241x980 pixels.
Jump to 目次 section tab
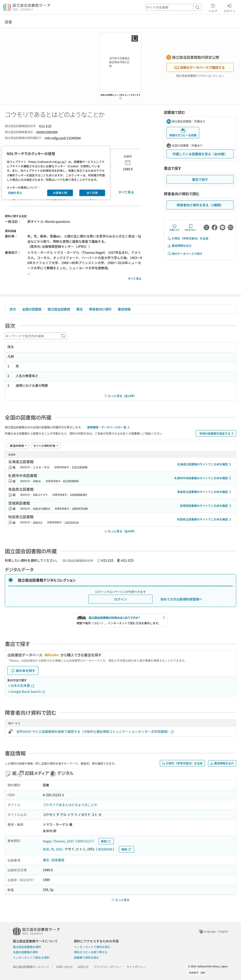tap(12, 309)
